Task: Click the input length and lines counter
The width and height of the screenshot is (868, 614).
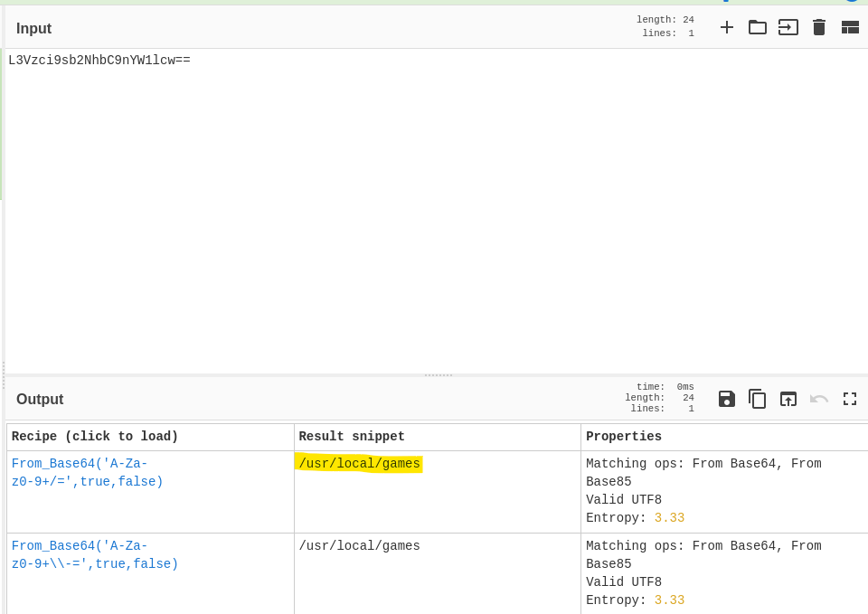Action: [665, 27]
